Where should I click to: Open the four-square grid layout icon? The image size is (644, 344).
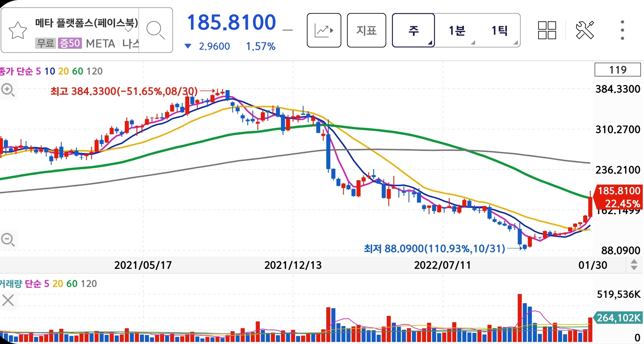547,31
